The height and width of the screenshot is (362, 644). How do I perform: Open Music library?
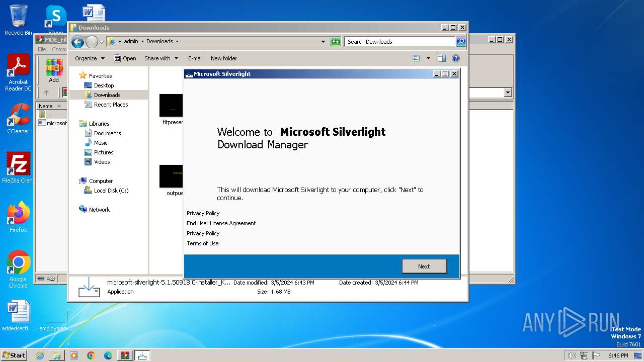(x=101, y=143)
